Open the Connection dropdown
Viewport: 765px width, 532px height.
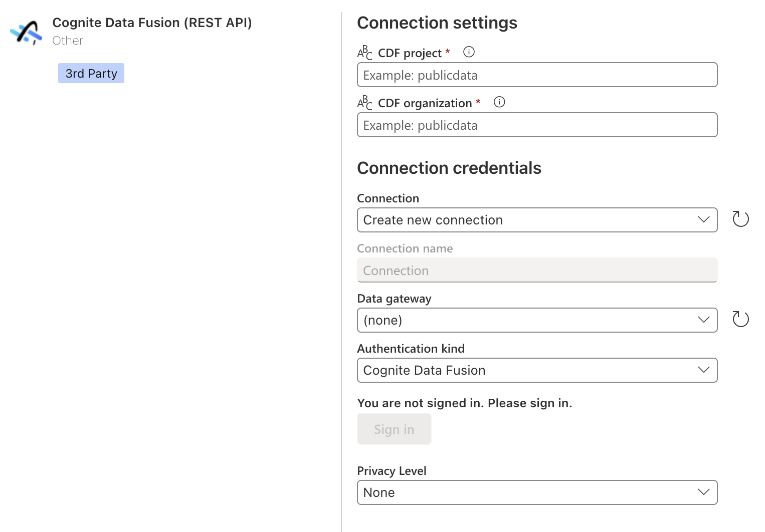(537, 220)
